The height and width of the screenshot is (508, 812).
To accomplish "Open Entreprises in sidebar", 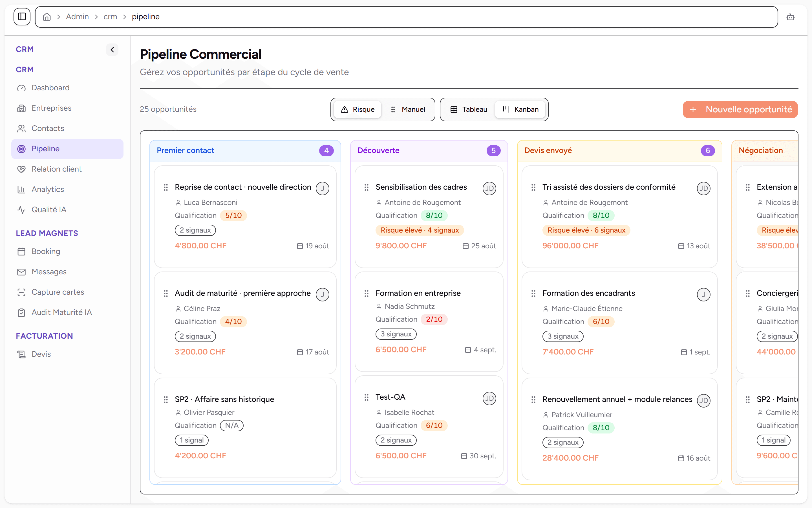I will [67, 108].
